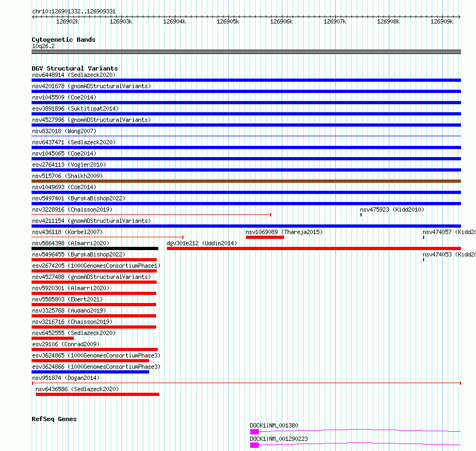Screen dimensions: 476x451
Task: Open variant nsv3325768 (Audano2019)
Action: coord(69,310)
